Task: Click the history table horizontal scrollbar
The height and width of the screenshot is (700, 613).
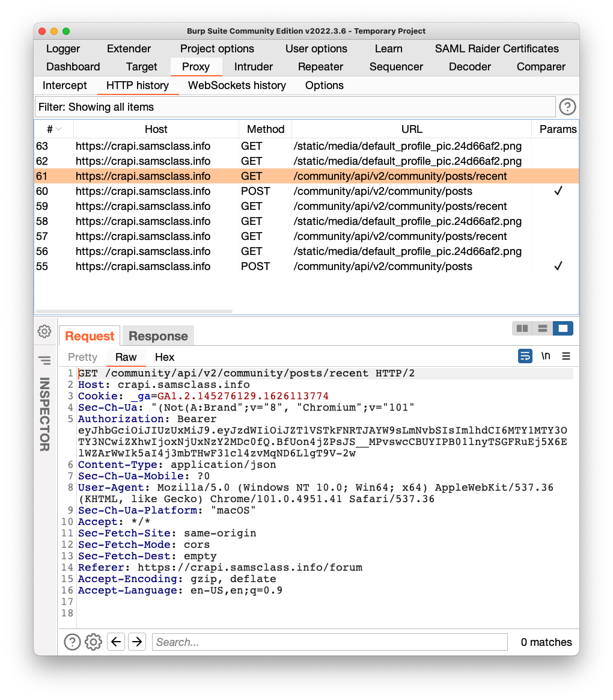Action: pos(134,311)
